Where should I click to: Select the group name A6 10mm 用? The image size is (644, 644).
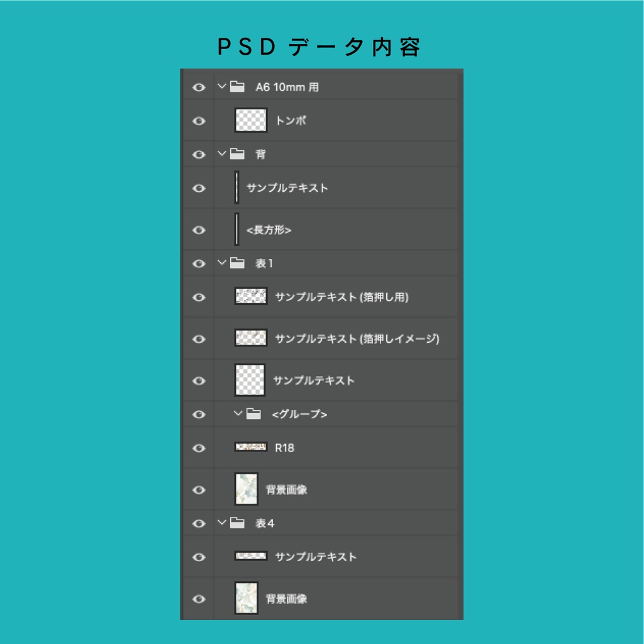pos(287,87)
